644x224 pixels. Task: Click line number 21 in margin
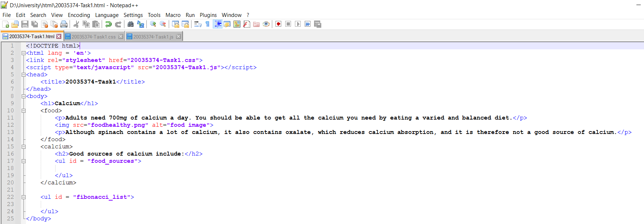tap(10, 190)
